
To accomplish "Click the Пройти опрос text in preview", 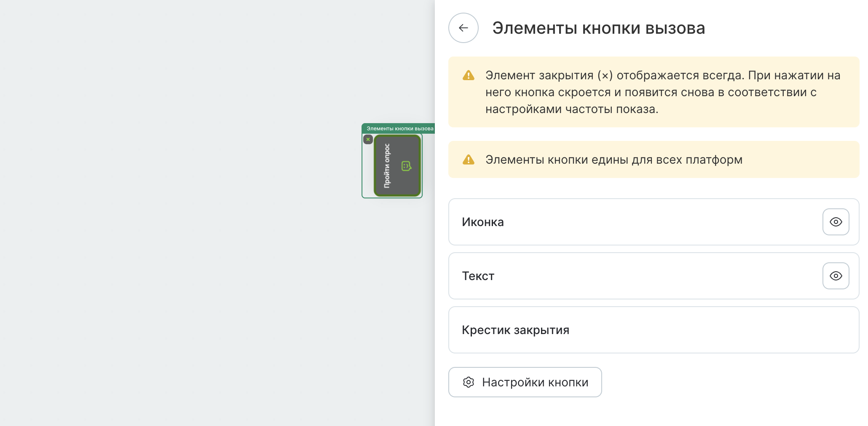I will [x=387, y=166].
